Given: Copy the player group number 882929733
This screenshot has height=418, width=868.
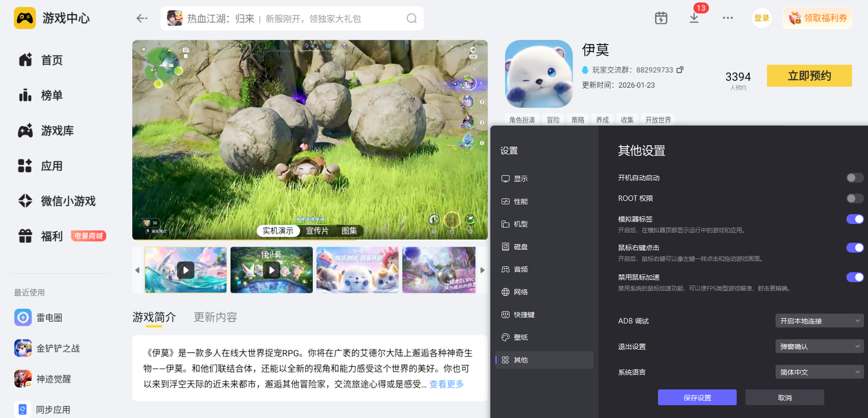Looking at the screenshot, I should [680, 70].
